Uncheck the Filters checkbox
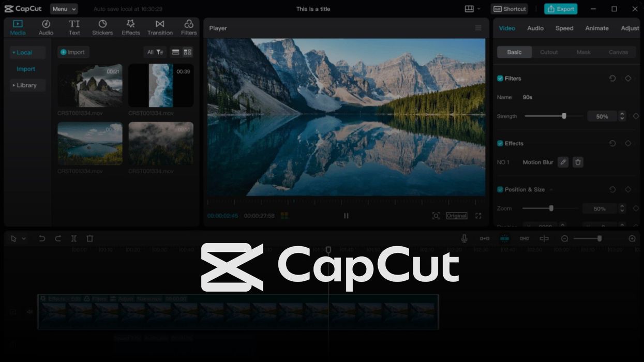Viewport: 644px width, 362px height. pos(500,79)
